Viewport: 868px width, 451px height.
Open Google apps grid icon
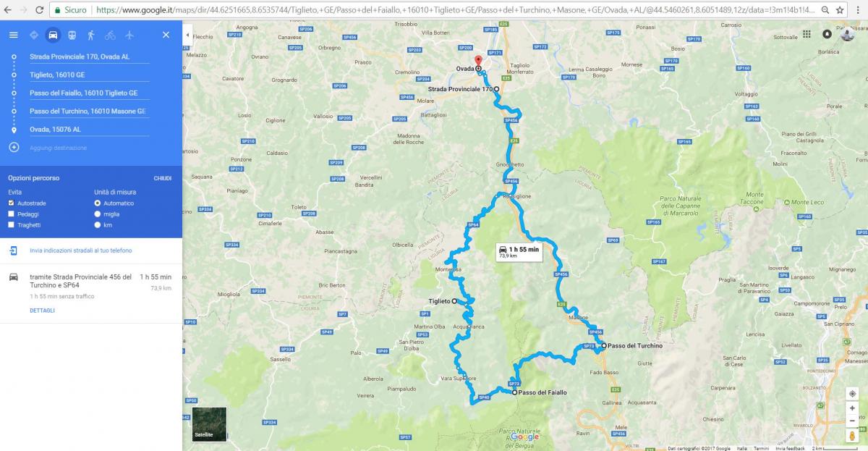coord(807,33)
